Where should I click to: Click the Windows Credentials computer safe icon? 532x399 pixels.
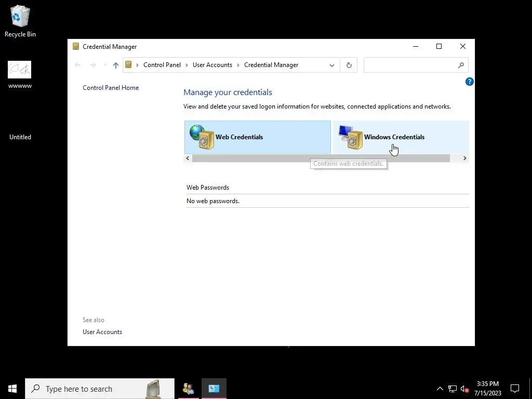point(351,137)
